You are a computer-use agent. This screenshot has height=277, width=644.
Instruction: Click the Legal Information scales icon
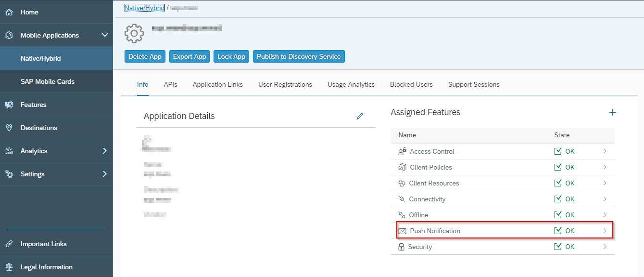pos(9,267)
